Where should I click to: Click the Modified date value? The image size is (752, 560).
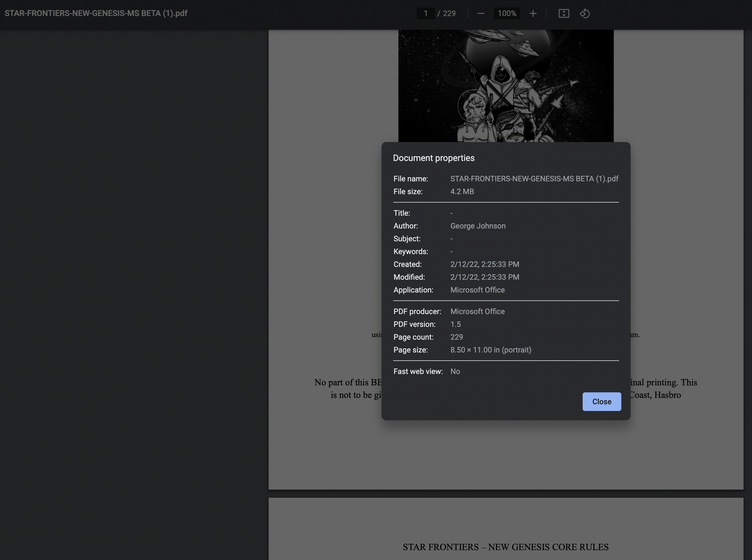(x=485, y=277)
